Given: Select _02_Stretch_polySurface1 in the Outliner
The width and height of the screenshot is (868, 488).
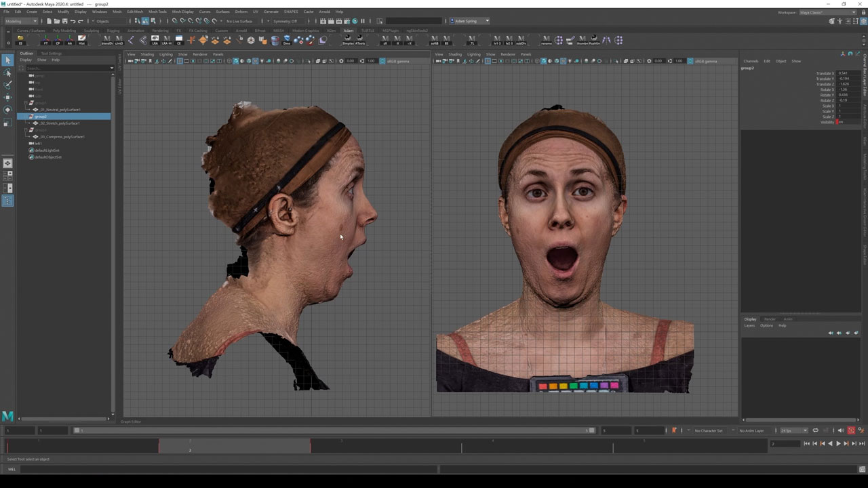Looking at the screenshot, I should point(60,123).
